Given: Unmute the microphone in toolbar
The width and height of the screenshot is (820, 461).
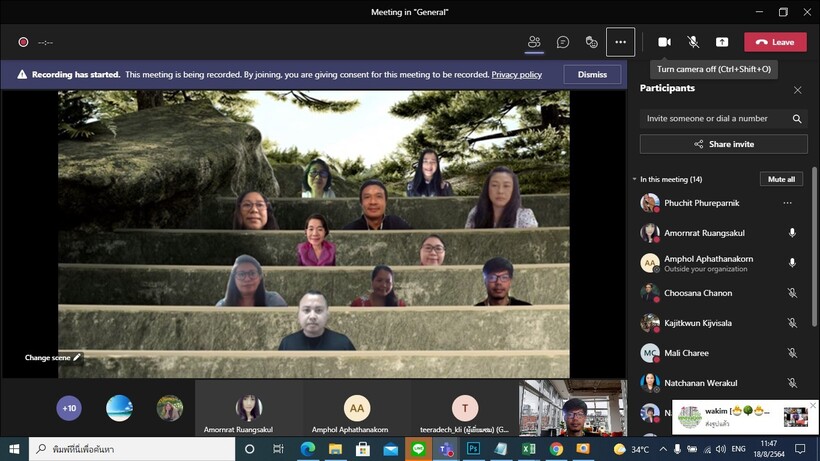Looking at the screenshot, I should (693, 42).
